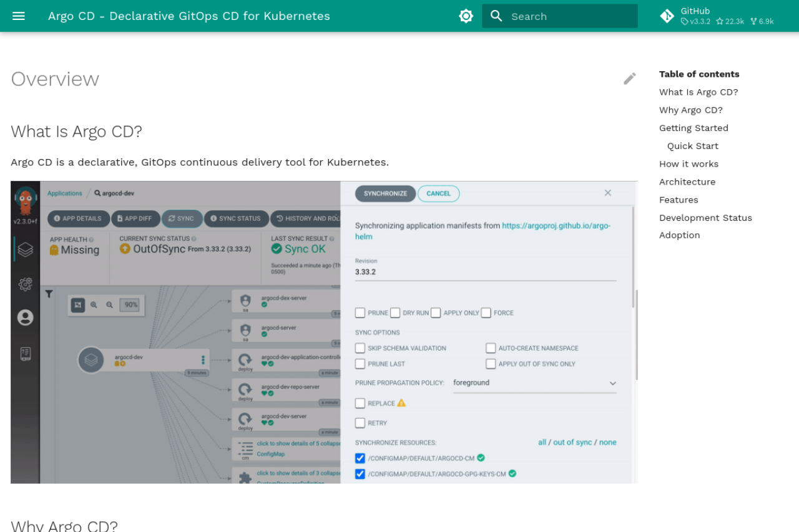Open the prune propagation policy 'foreground' dropdown

tap(535, 383)
